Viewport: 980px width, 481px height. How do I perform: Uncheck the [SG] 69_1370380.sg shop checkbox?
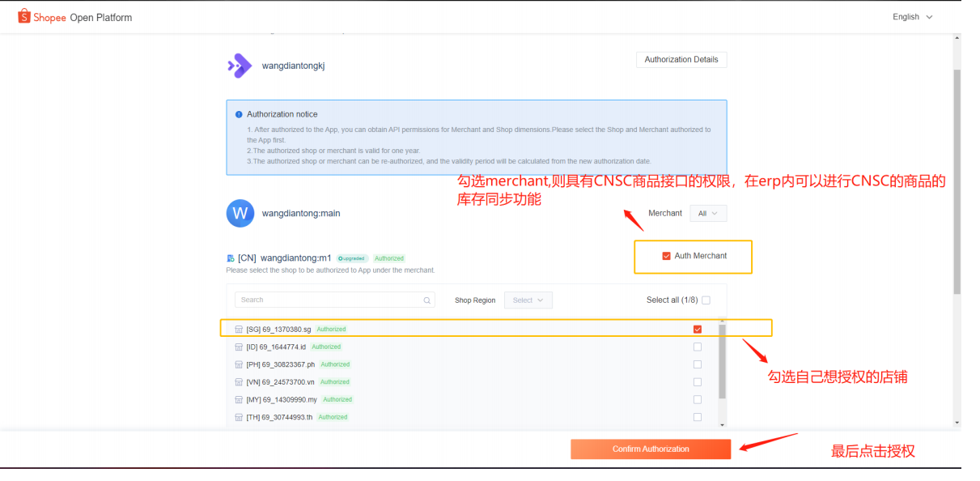click(698, 330)
